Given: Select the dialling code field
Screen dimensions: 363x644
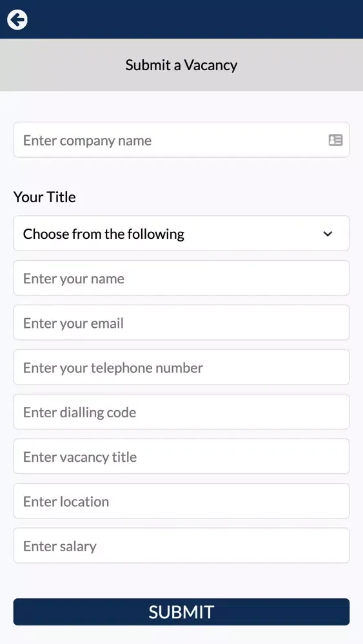Looking at the screenshot, I should click(181, 412).
